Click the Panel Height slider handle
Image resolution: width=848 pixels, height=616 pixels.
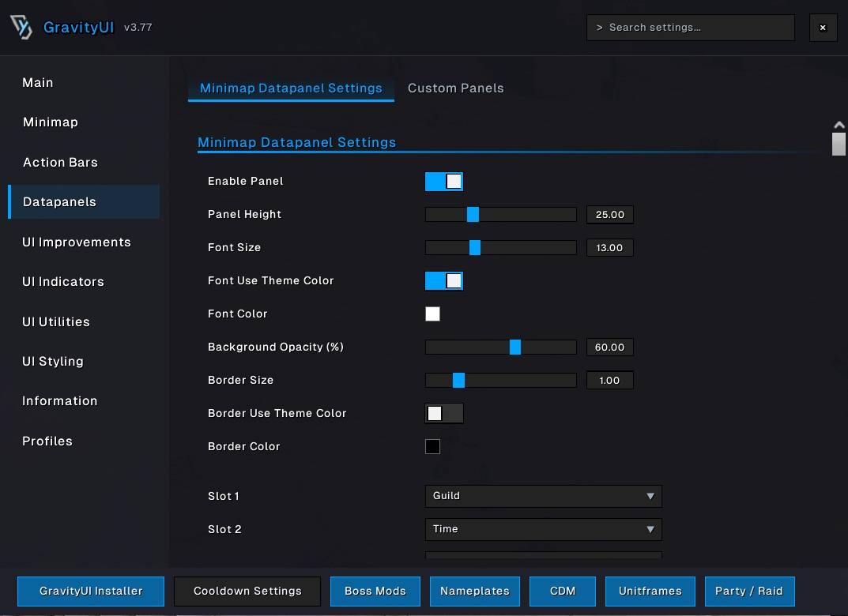tap(473, 215)
